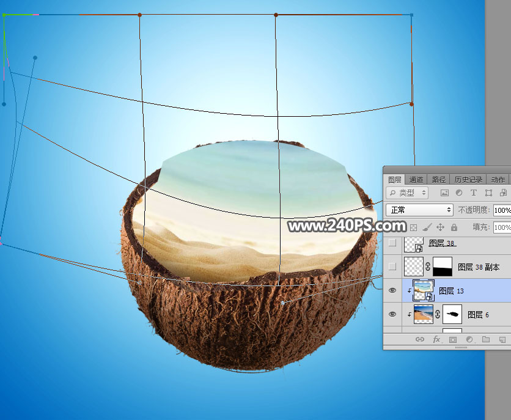The image size is (511, 420).
Task: Open the 类型 layer filter dropdown
Action: (407, 193)
